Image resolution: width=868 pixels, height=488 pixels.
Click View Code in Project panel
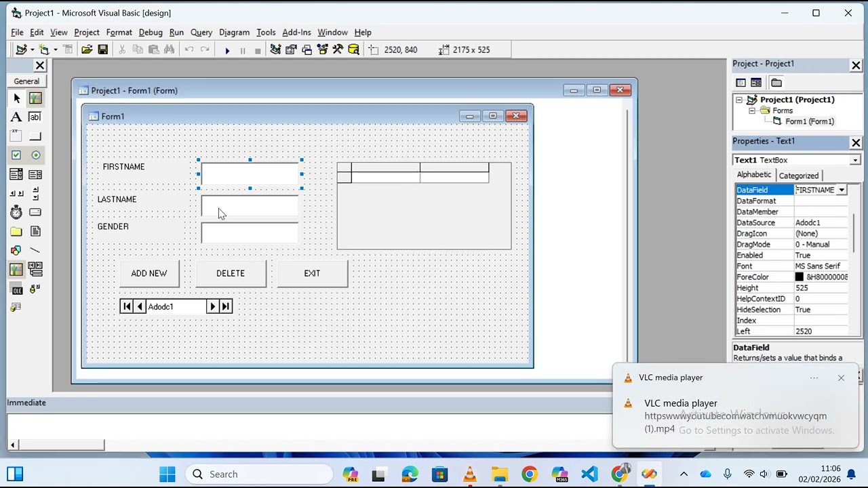(741, 83)
